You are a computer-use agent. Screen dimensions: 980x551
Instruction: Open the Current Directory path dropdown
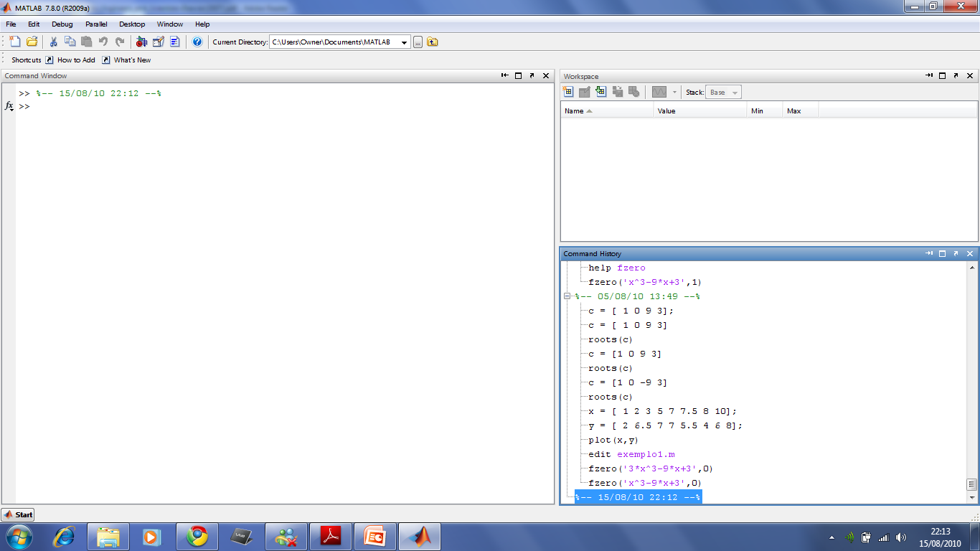405,42
